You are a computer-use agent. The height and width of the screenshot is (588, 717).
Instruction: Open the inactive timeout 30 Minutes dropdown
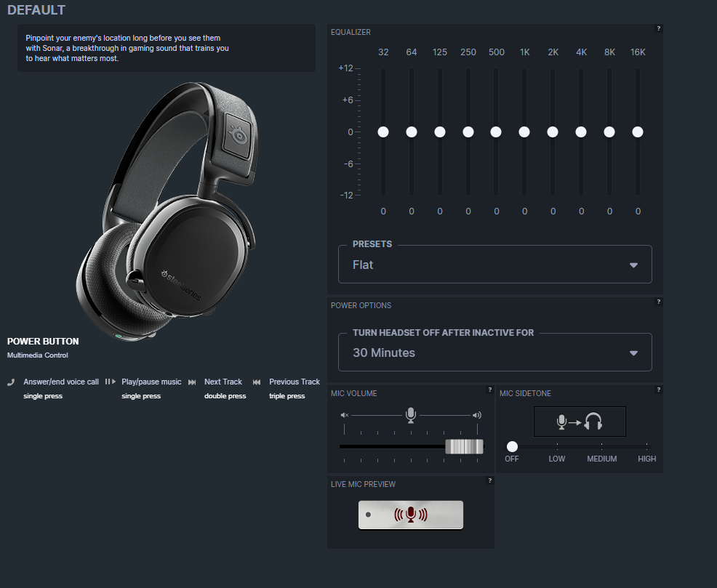pos(494,353)
